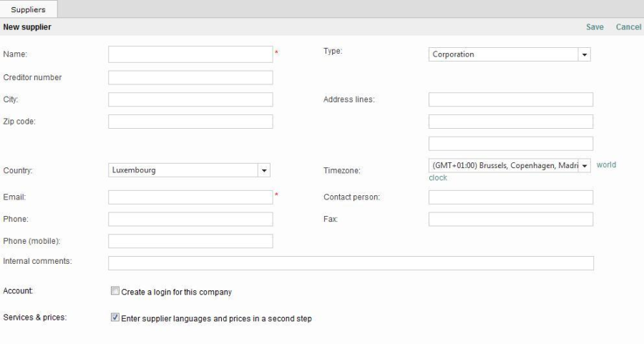Click into the City text box

(190, 99)
